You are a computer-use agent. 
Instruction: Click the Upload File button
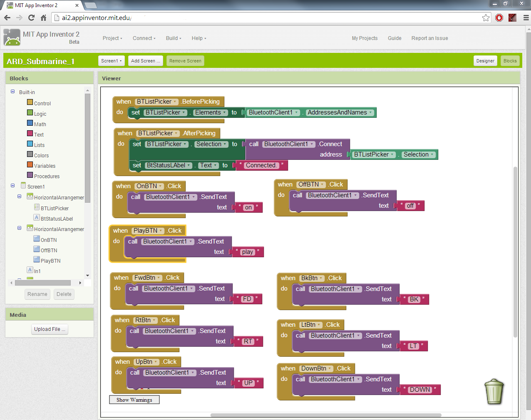tap(50, 329)
